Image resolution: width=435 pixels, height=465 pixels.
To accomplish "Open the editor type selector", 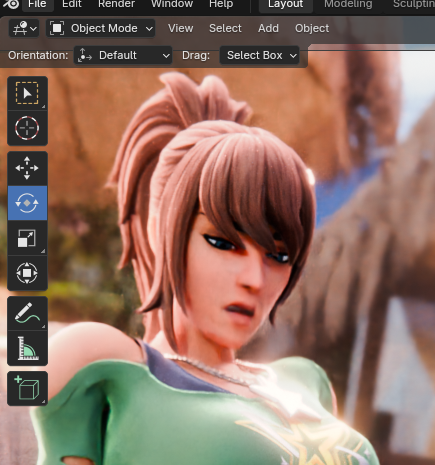I will (24, 28).
